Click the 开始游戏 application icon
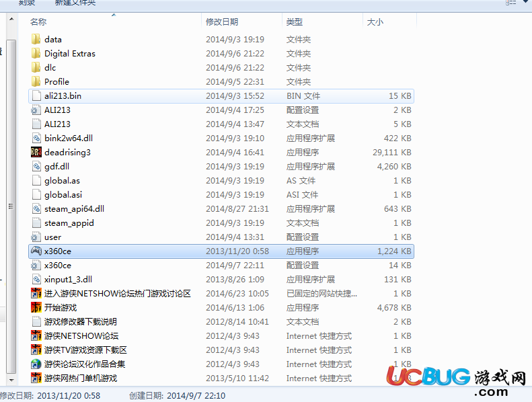This screenshot has height=402, width=532. point(36,308)
